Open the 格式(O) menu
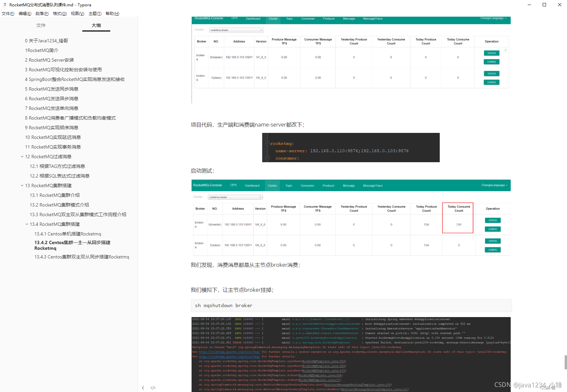Viewport: 567px width, 392px height. (x=60, y=14)
